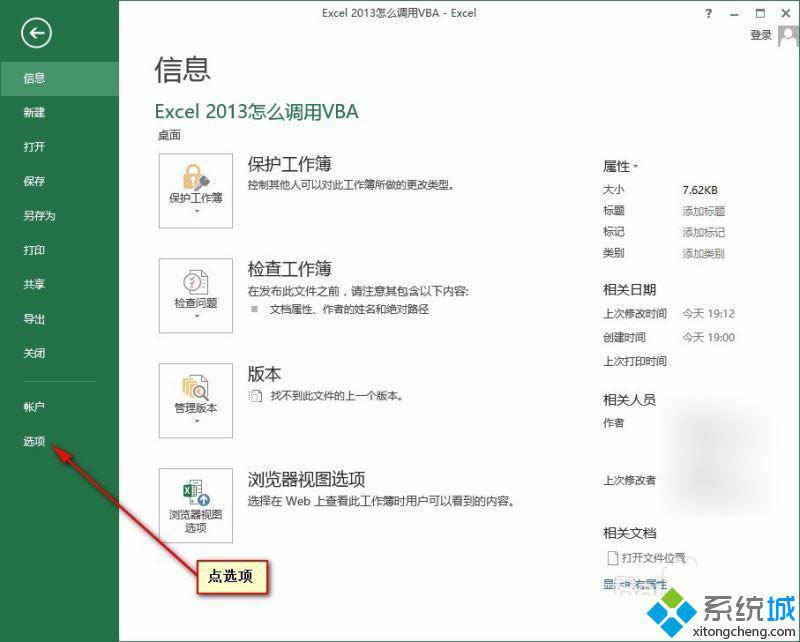Open the 帐户 settings page
The height and width of the screenshot is (642, 800).
coord(33,406)
